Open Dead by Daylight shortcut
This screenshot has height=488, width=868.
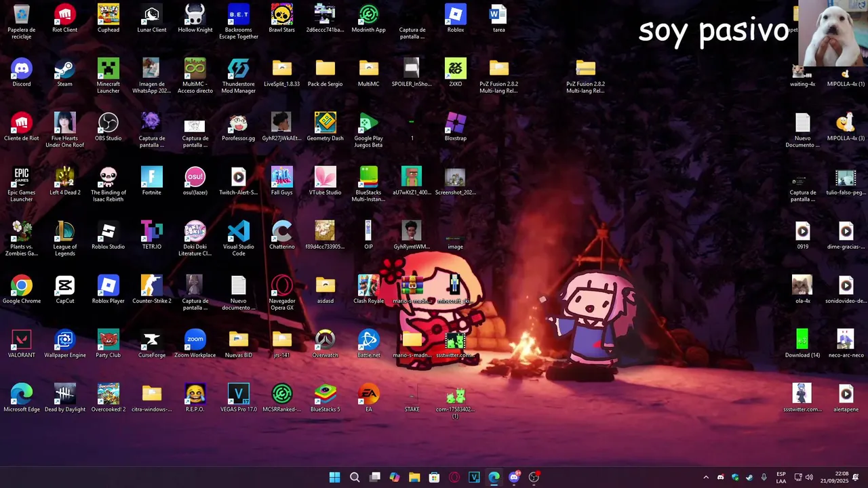65,398
